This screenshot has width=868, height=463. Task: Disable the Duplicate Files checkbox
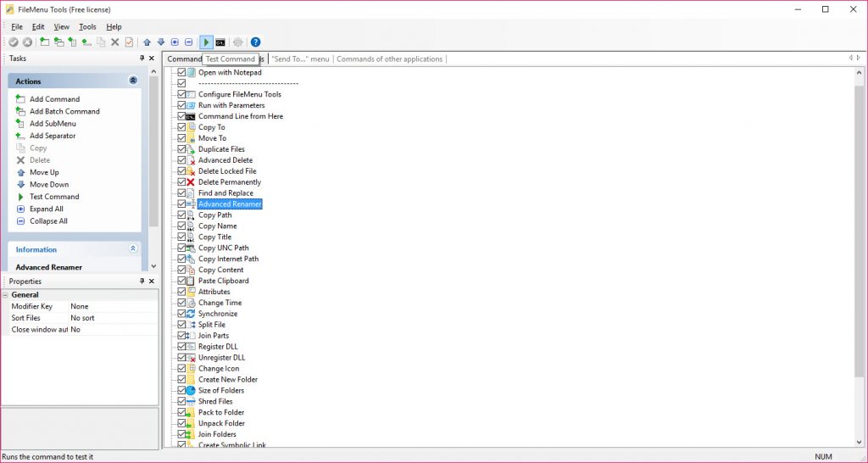181,149
